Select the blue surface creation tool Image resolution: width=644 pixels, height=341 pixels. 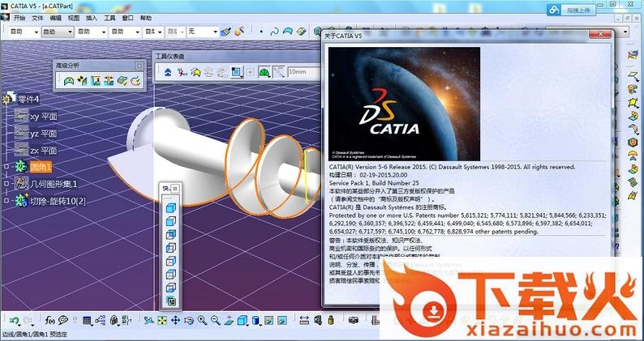pyautogui.click(x=288, y=32)
